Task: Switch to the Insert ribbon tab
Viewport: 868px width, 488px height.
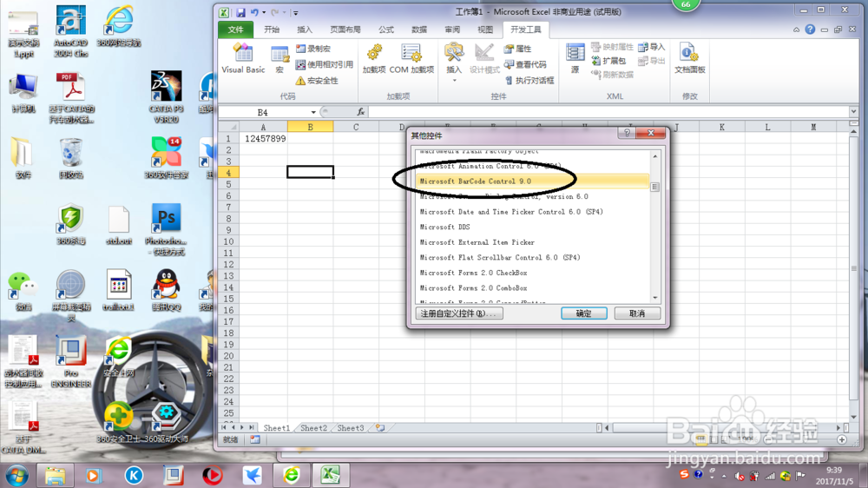Action: [305, 30]
